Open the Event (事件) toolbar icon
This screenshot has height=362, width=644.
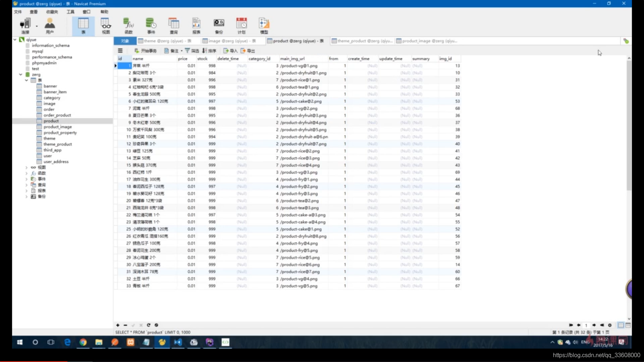[151, 26]
